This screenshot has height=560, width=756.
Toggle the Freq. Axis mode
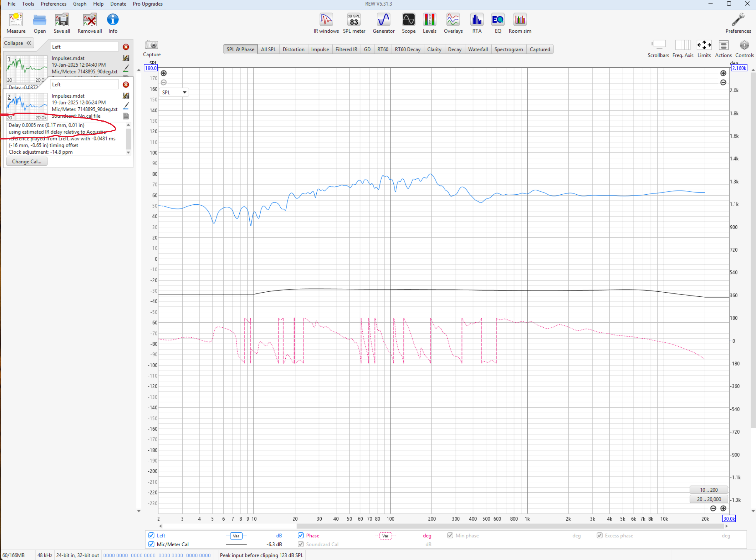tap(682, 49)
